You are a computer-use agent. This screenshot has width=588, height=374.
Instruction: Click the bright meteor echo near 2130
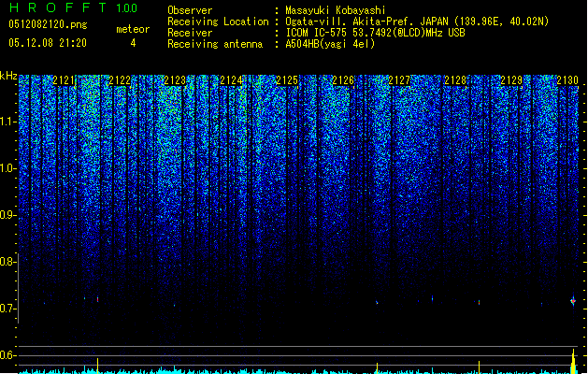pos(573,300)
